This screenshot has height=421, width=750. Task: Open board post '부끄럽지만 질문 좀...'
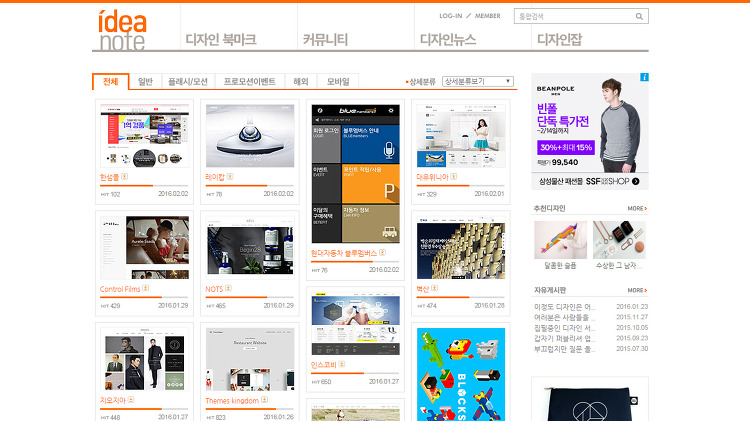coord(564,349)
